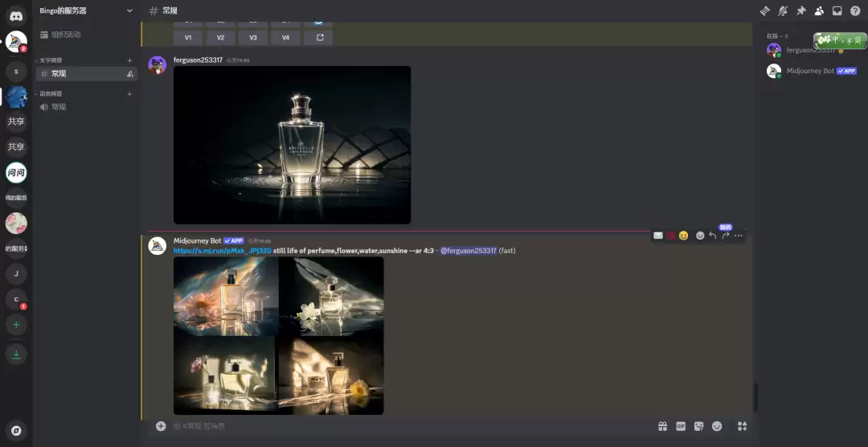The width and height of the screenshot is (868, 447).
Task: Open pinned messages with the pin icon
Action: (800, 10)
